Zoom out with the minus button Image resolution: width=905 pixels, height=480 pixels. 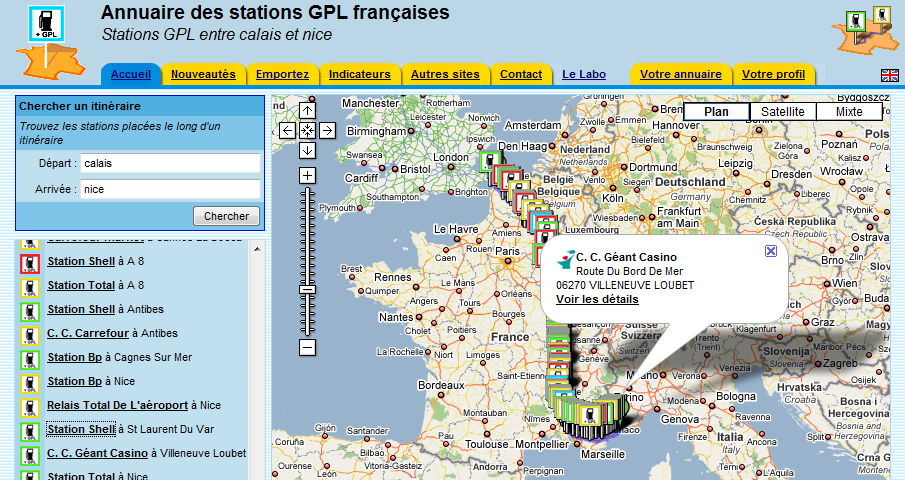pos(307,347)
